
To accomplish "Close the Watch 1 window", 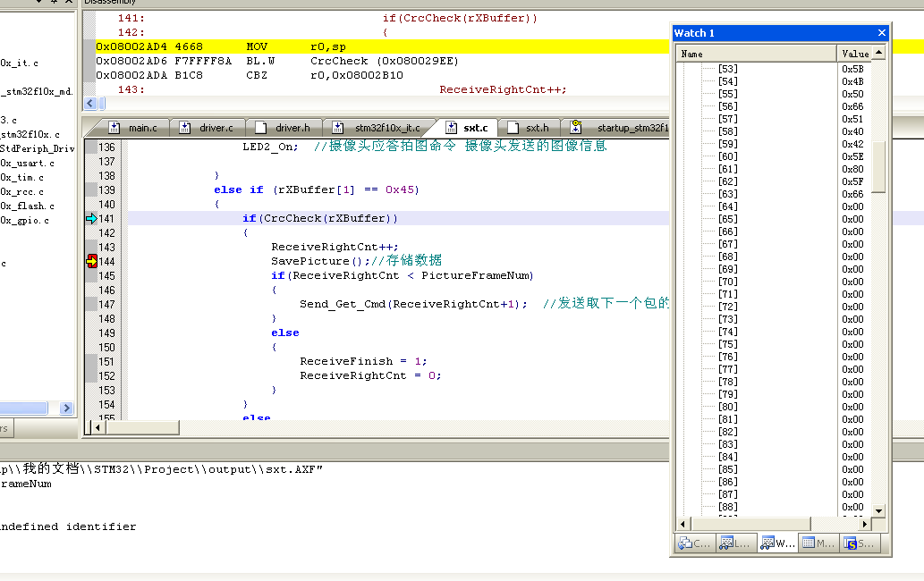I will click(882, 33).
